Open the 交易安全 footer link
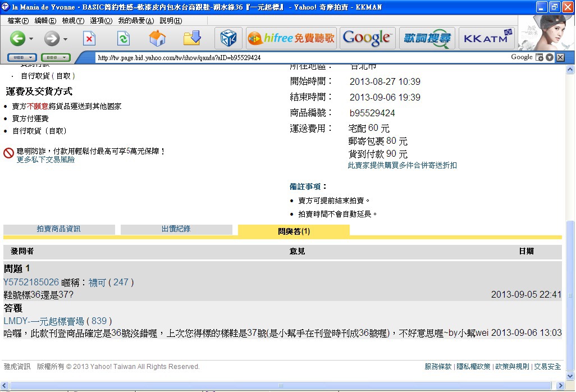This screenshot has width=576, height=392. (547, 367)
